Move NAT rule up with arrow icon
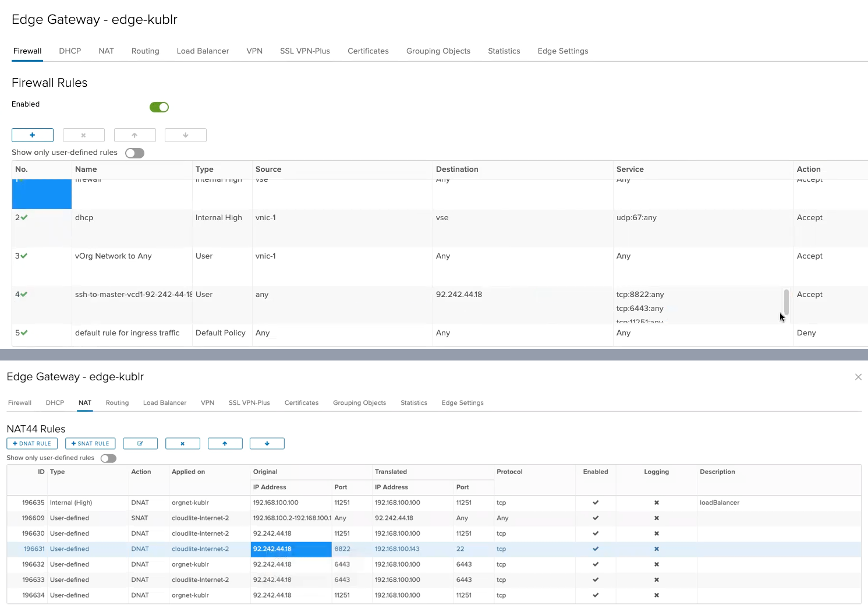Viewport: 868px width, 608px height. [x=225, y=444]
